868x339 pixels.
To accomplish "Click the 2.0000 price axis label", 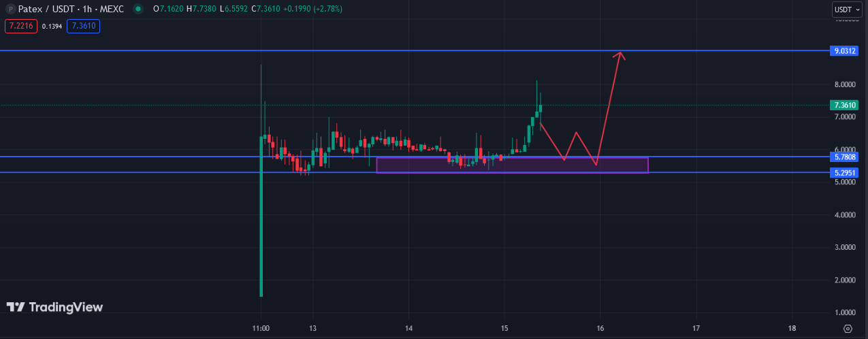I will 846,280.
